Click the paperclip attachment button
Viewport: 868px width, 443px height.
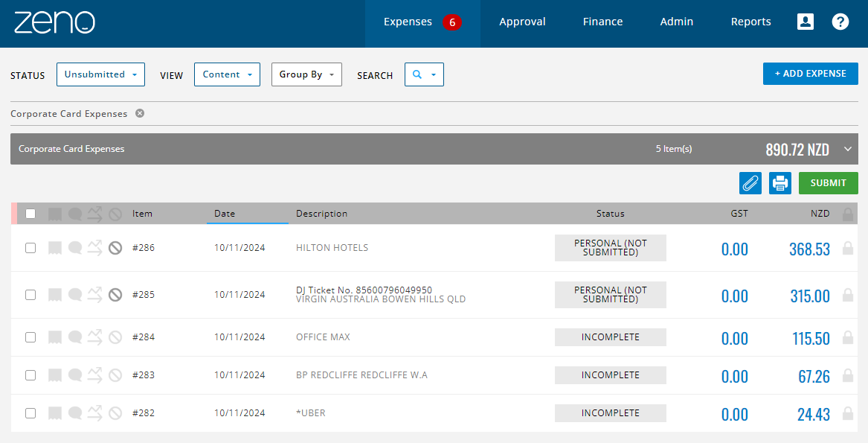(750, 183)
